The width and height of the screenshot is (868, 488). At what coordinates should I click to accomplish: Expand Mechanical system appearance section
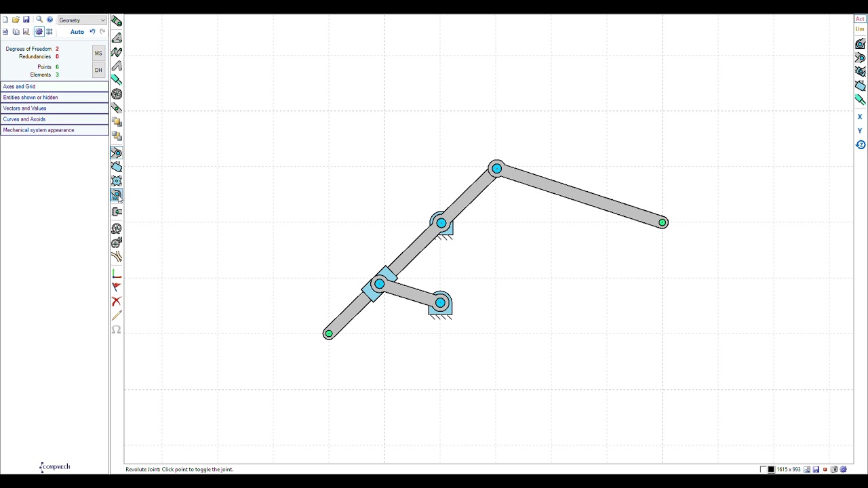[54, 130]
